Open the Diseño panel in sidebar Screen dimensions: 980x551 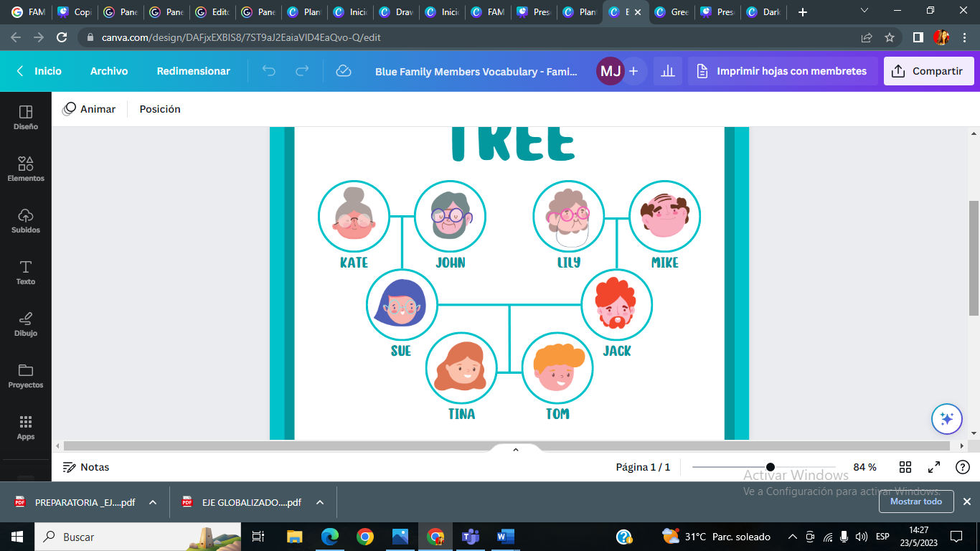coord(26,118)
